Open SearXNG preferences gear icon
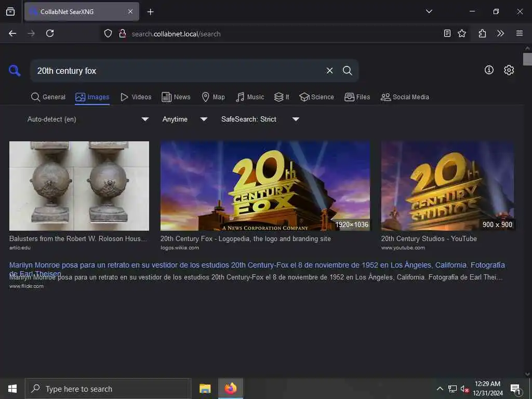Viewport: 532px width, 399px height. [509, 70]
